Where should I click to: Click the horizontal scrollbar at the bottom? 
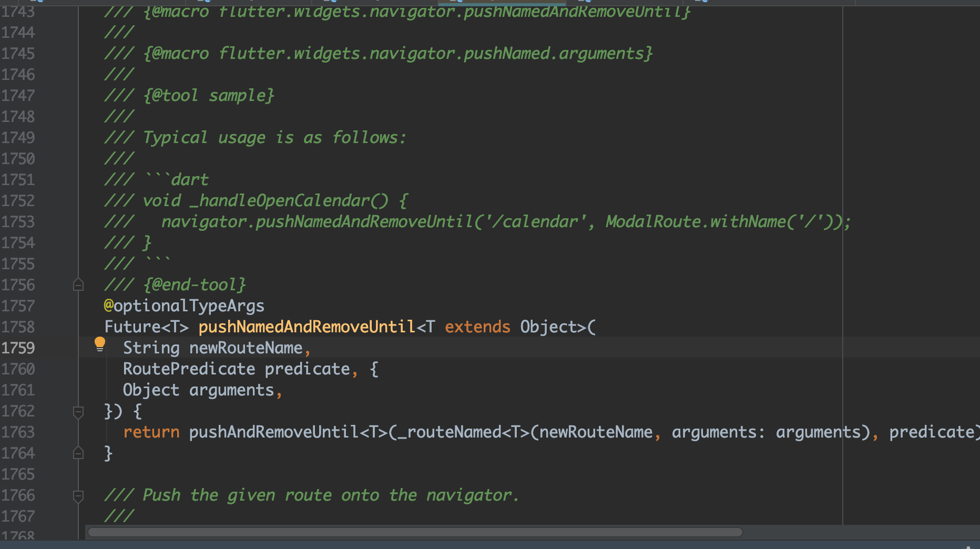click(415, 532)
